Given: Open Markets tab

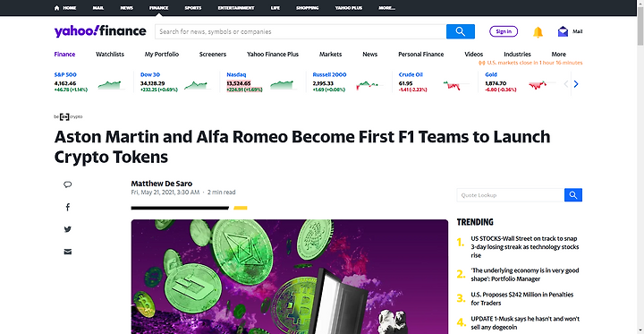Looking at the screenshot, I should pos(331,55).
